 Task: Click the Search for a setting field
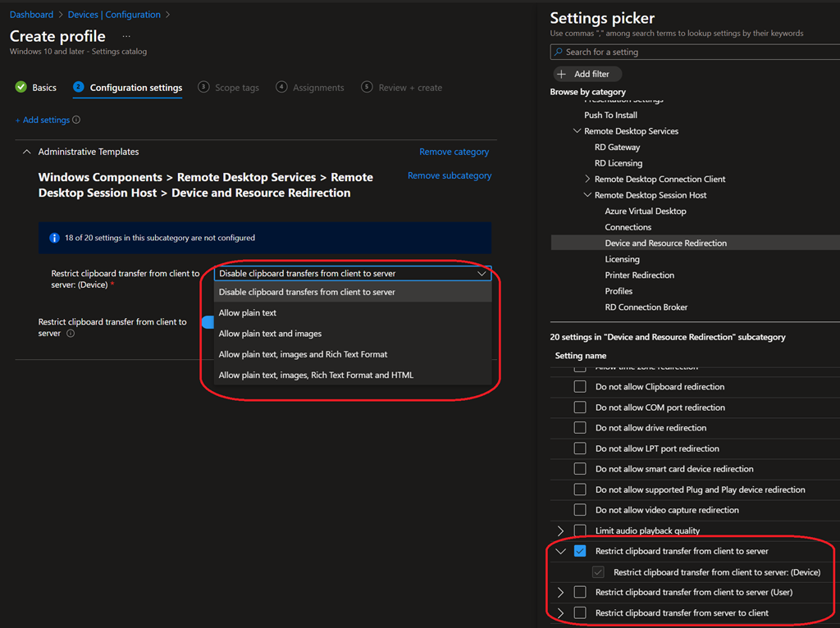tap(697, 52)
